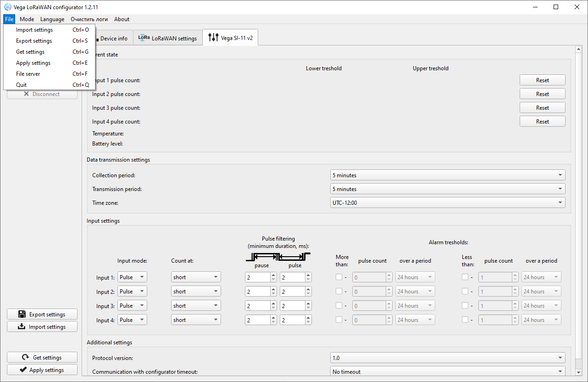
Task: Enable Input 4 More than alarm checkbox
Action: click(339, 320)
